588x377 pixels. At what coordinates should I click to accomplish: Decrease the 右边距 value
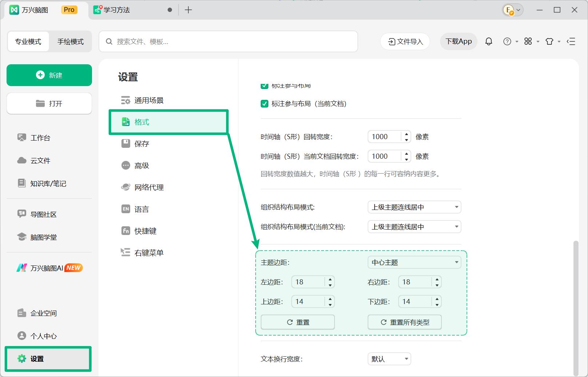[x=437, y=285]
